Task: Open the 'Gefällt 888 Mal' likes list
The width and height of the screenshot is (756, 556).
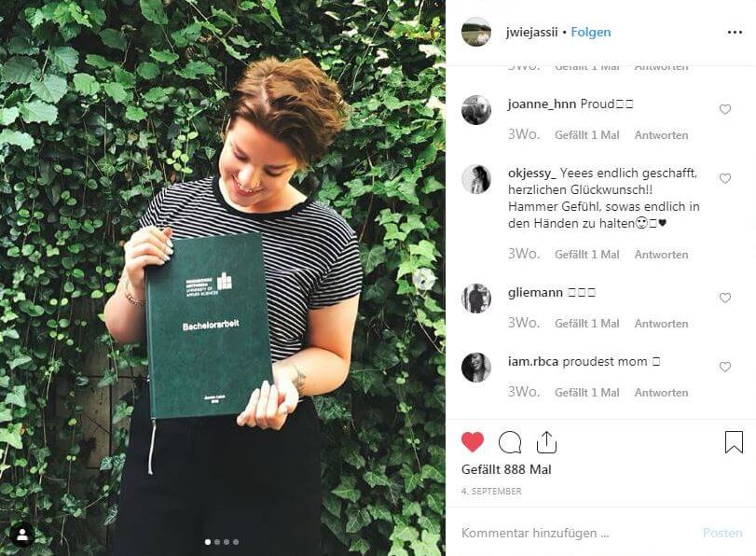Action: [x=506, y=469]
